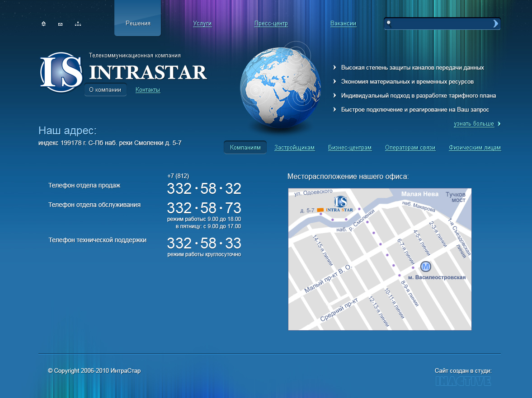Select the Операторам связи tab
The width and height of the screenshot is (532, 398).
[x=410, y=147]
